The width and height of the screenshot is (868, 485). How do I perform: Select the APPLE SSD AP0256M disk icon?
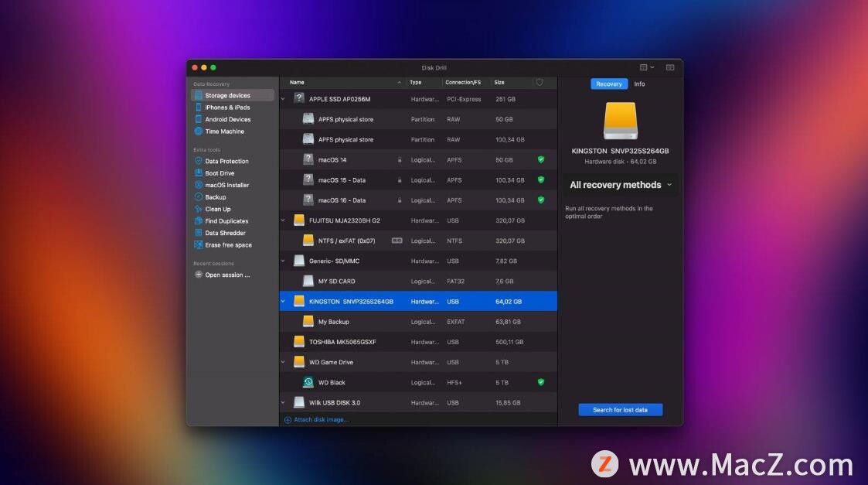click(299, 99)
